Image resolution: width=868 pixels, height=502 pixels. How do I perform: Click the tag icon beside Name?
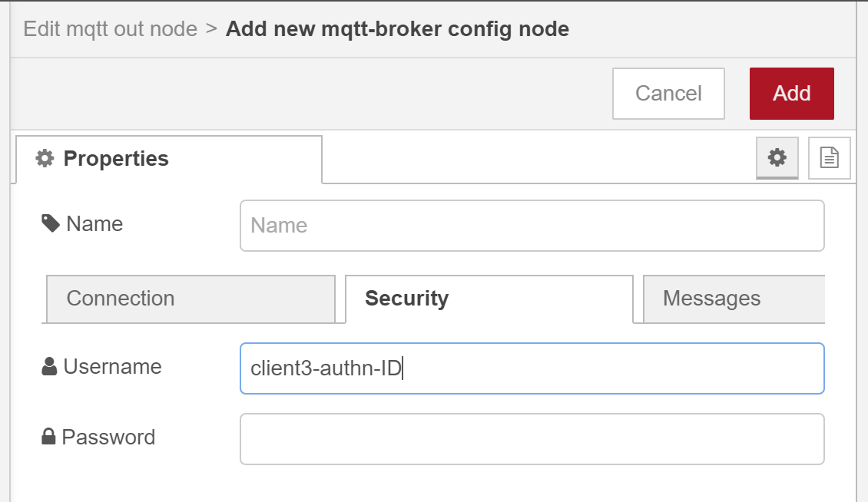point(51,223)
